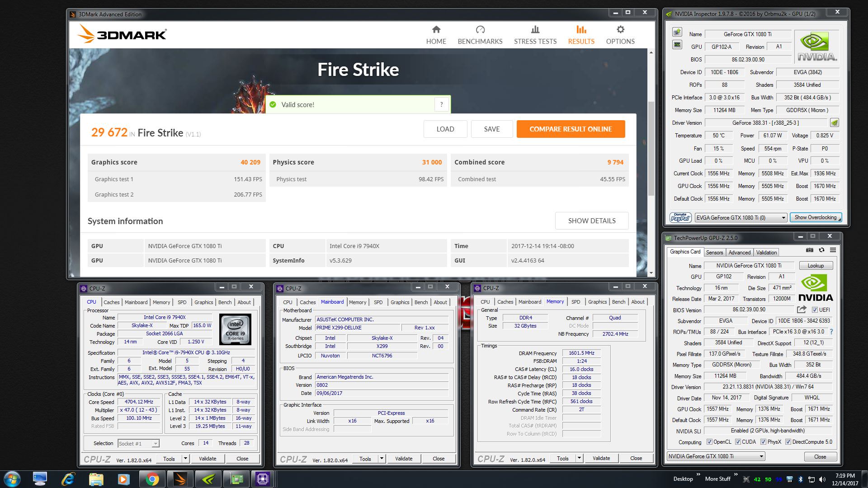Screen dimensions: 868x488
Task: Open SPD tab in the Mainboard CPU-Z window
Action: 378,302
